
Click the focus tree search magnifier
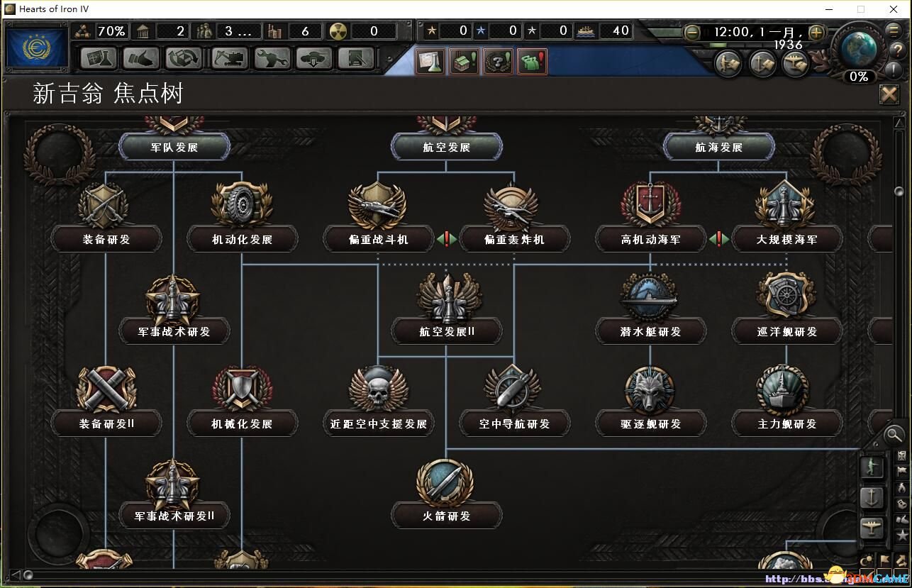point(895,434)
